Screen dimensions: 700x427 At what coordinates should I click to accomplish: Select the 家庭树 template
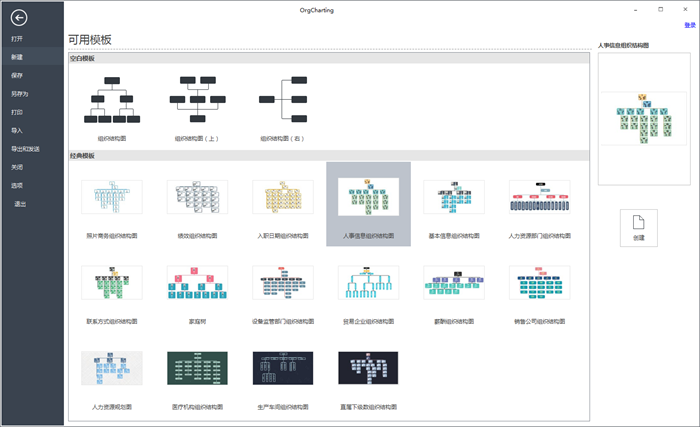click(x=197, y=284)
